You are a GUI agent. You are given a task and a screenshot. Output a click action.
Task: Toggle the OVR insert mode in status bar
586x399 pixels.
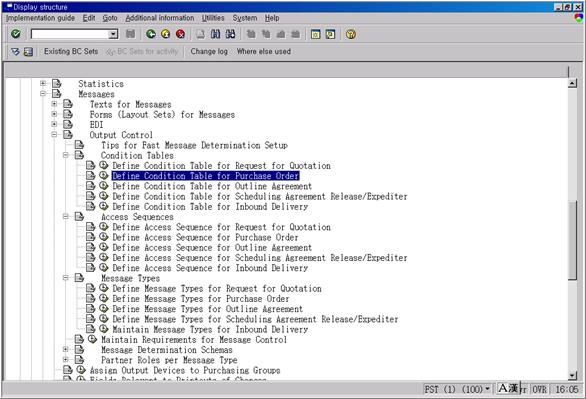pos(539,389)
